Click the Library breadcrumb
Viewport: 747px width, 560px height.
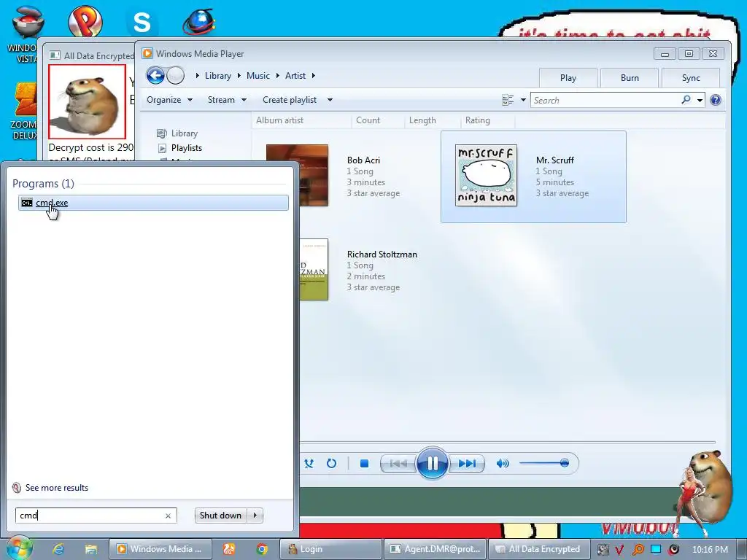217,76
